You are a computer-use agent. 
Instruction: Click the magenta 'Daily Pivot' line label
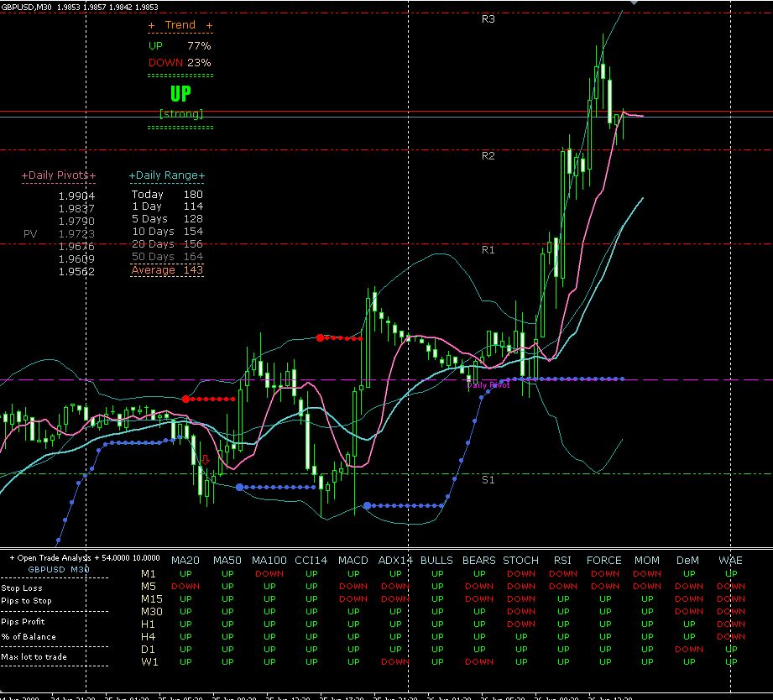tap(488, 385)
